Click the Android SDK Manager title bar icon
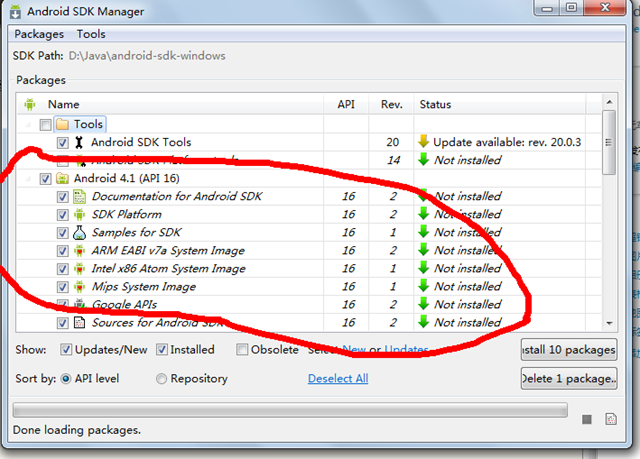The image size is (640, 459). click(15, 11)
